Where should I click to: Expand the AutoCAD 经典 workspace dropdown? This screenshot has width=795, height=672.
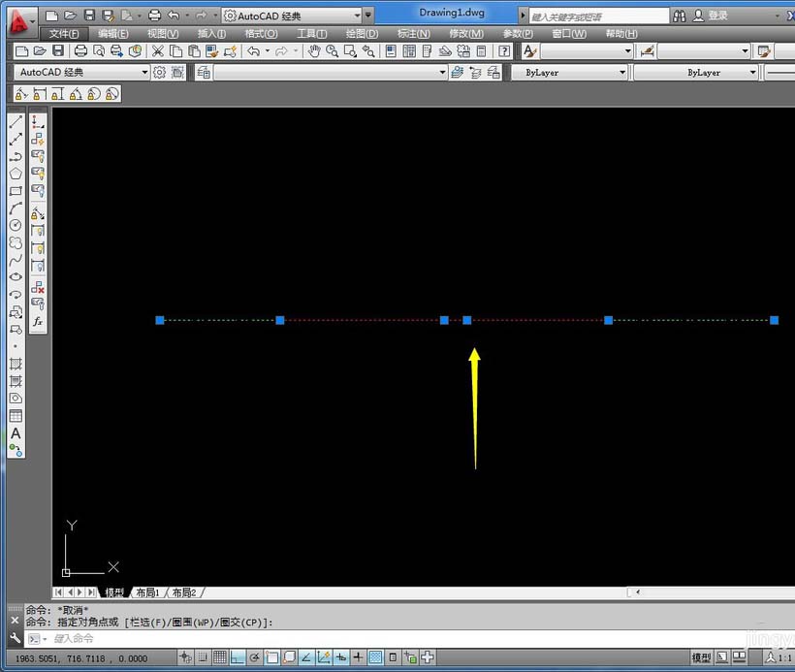coord(357,16)
